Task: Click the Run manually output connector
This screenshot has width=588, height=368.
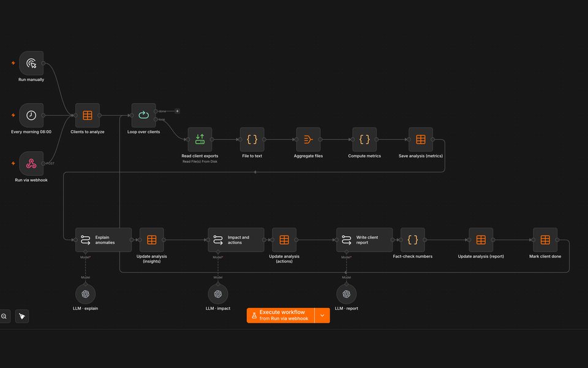Action: (43, 63)
